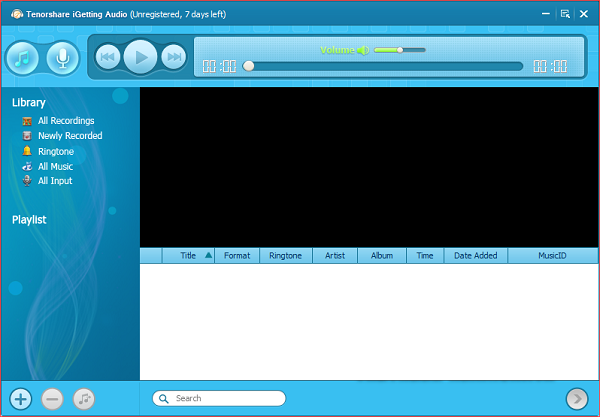
Task: Select All Music in Library
Action: click(55, 167)
